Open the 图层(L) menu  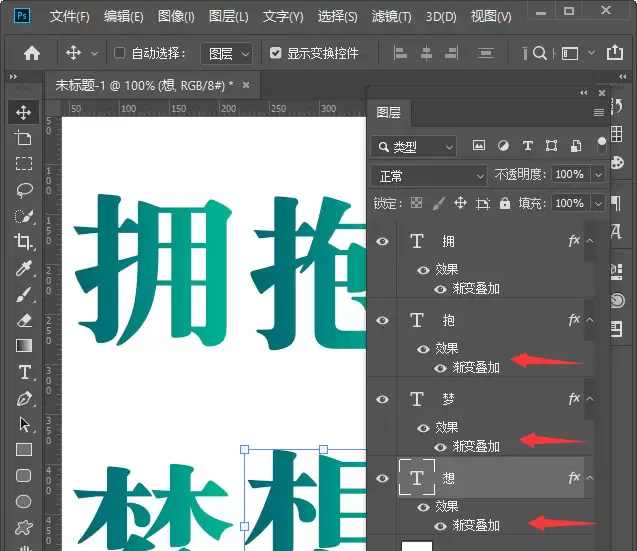[228, 16]
